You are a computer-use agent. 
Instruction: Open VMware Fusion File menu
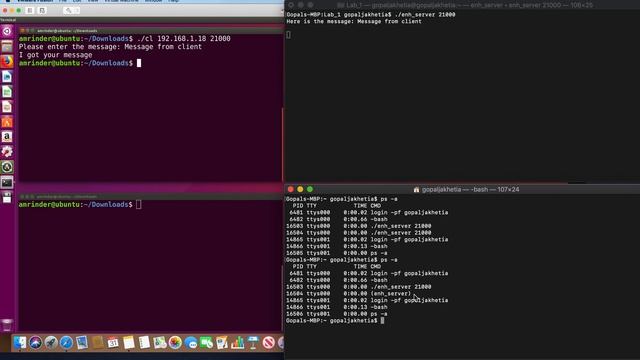(x=62, y=1)
